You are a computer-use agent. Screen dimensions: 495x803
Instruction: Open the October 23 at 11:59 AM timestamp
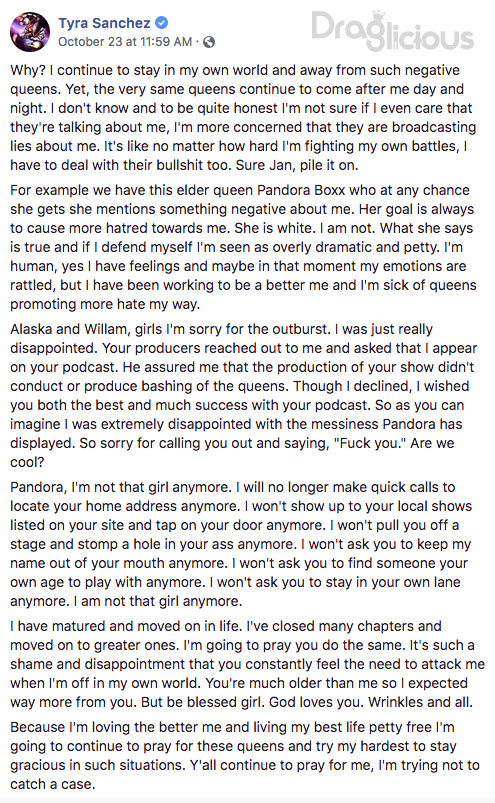click(x=125, y=42)
